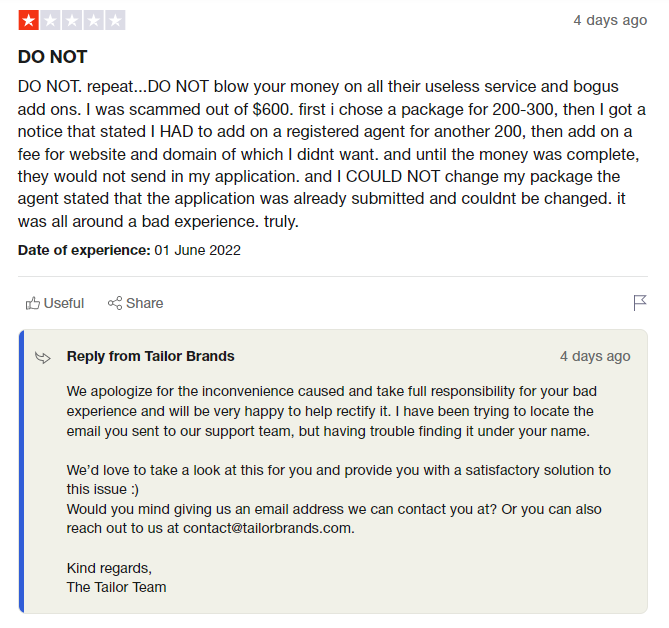Click the blue vertical bar of the reply
The width and height of the screenshot is (669, 628).
[x=21, y=470]
